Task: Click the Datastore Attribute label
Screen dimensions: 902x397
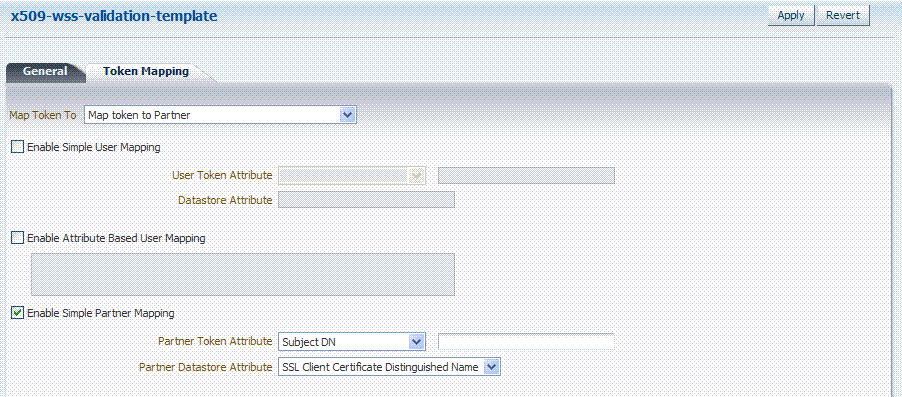Action: point(226,200)
